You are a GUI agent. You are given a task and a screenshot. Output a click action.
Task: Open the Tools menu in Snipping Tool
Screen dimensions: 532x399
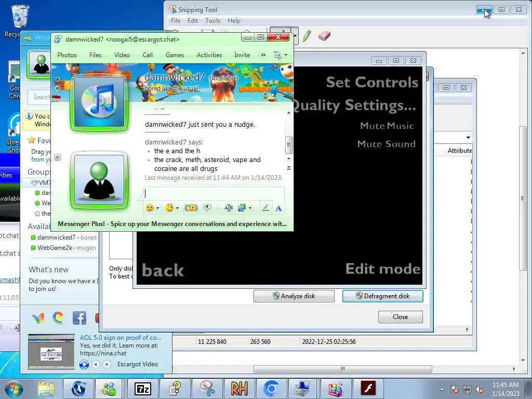[x=212, y=21]
